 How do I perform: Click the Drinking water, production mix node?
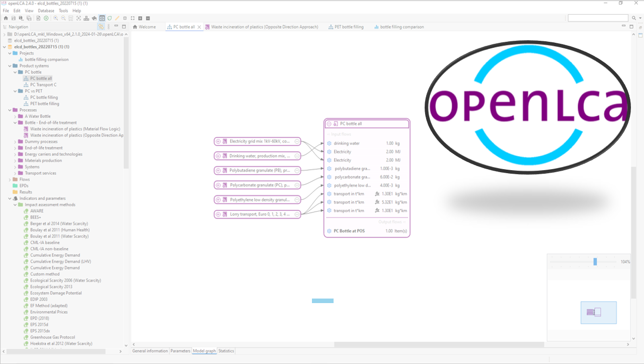[258, 156]
